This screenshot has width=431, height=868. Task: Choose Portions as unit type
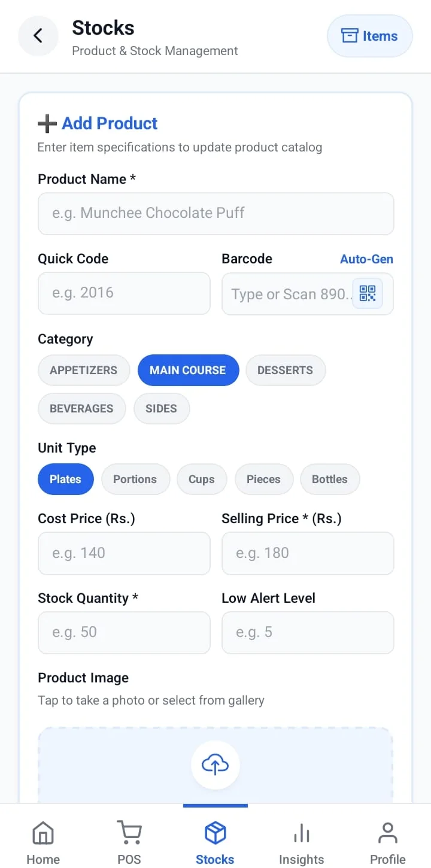(x=135, y=479)
